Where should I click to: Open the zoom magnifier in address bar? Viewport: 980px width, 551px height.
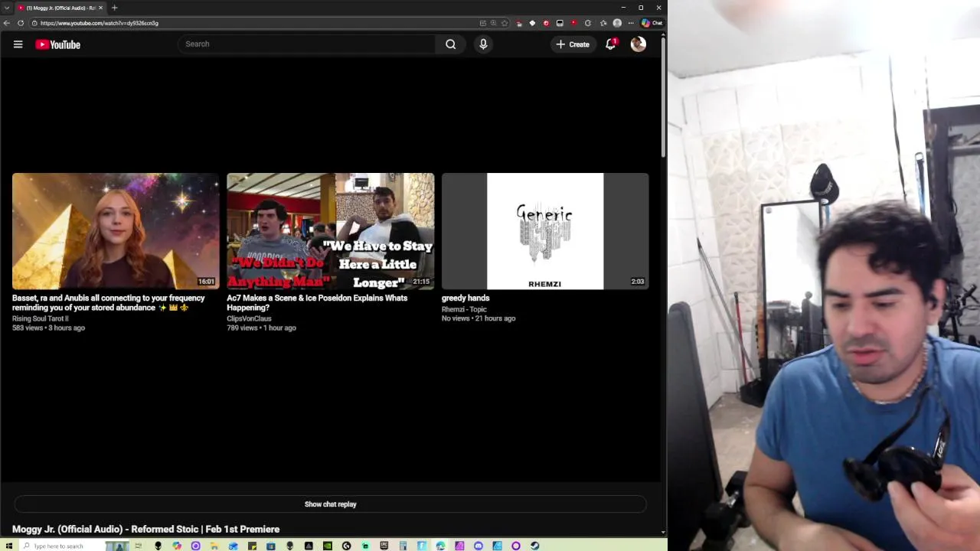[494, 23]
